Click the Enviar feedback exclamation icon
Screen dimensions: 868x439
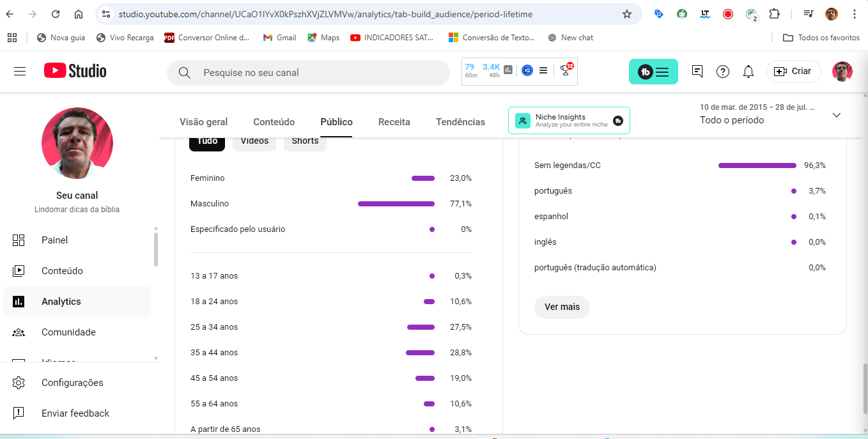point(19,413)
